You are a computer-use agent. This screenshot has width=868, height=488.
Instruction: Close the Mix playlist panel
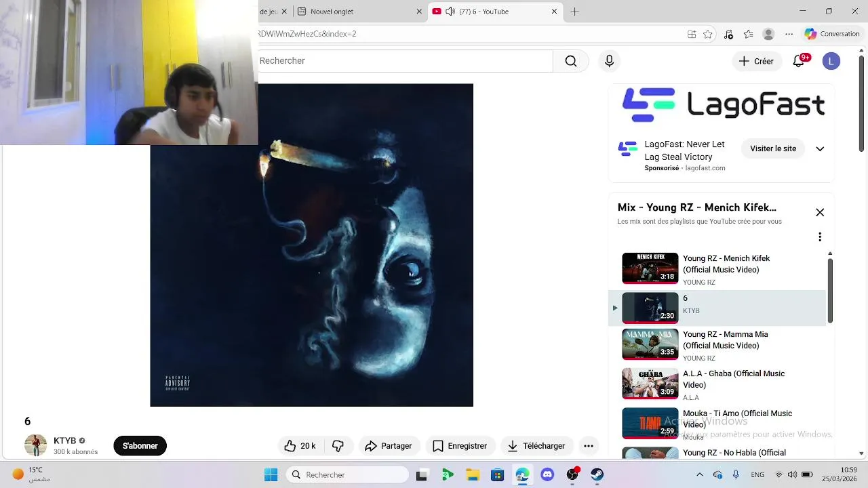(x=820, y=213)
